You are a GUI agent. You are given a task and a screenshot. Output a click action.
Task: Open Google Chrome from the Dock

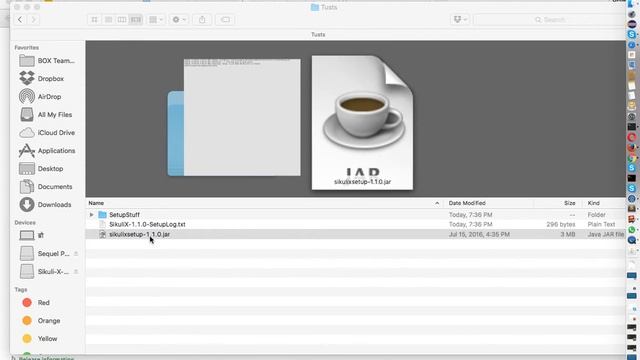[632, 158]
